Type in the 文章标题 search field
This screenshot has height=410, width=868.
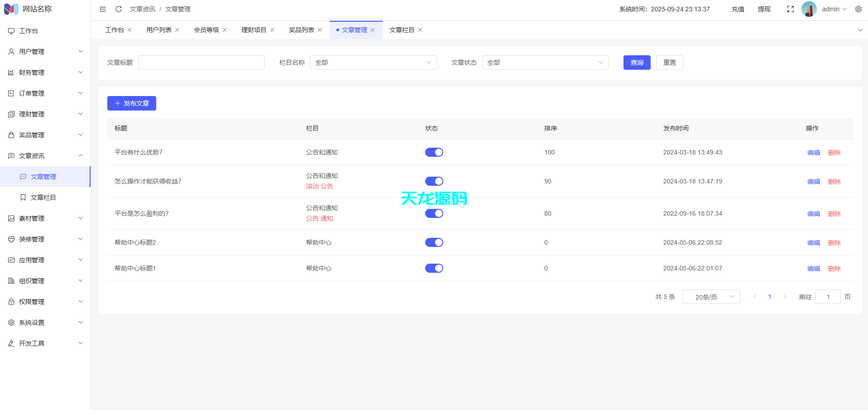click(201, 63)
